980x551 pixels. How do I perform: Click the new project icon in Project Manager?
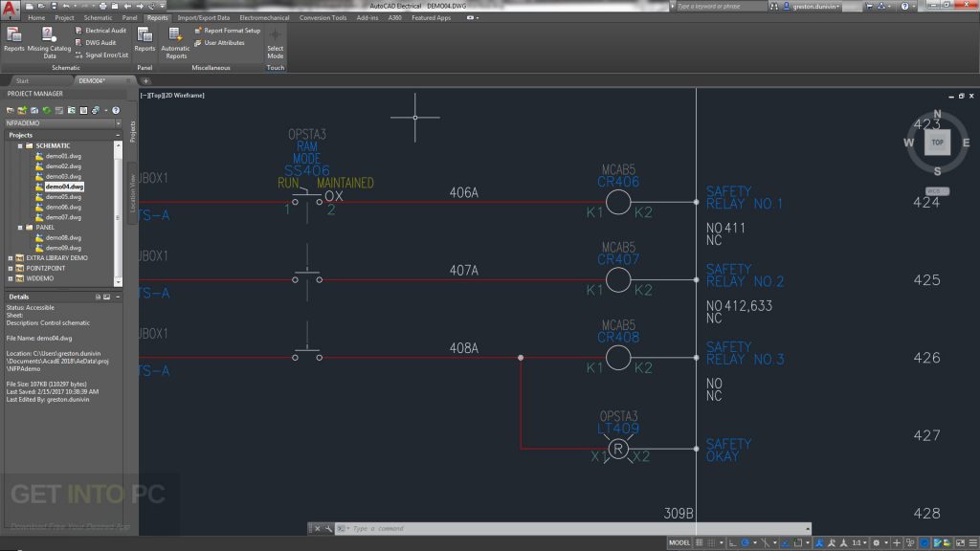click(x=22, y=111)
